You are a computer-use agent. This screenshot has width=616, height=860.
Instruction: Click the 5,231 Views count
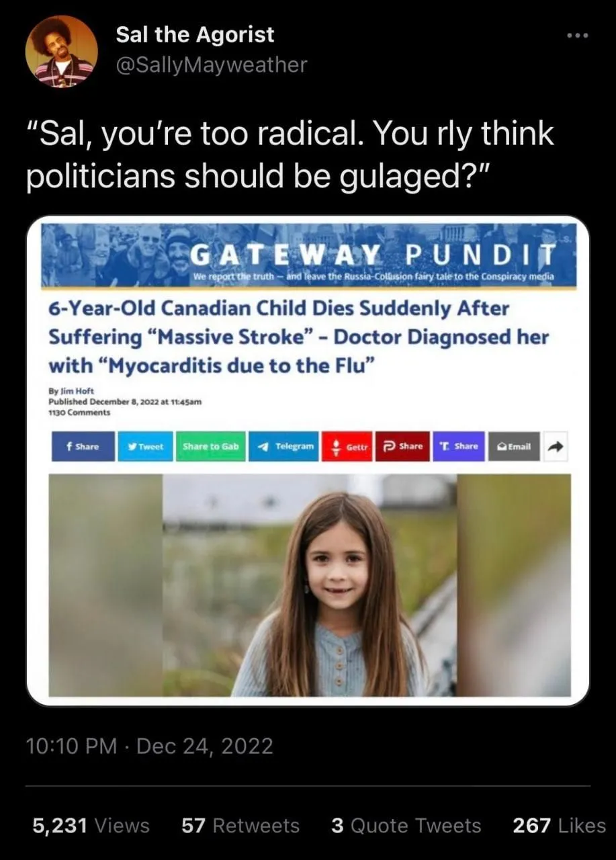click(91, 825)
